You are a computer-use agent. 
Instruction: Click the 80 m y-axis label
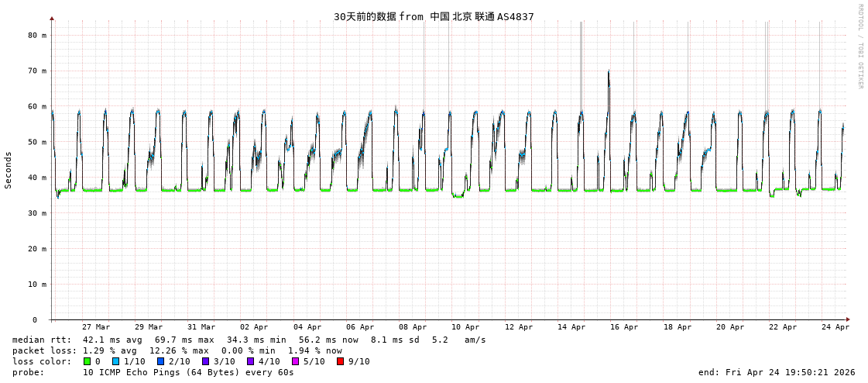[x=37, y=35]
